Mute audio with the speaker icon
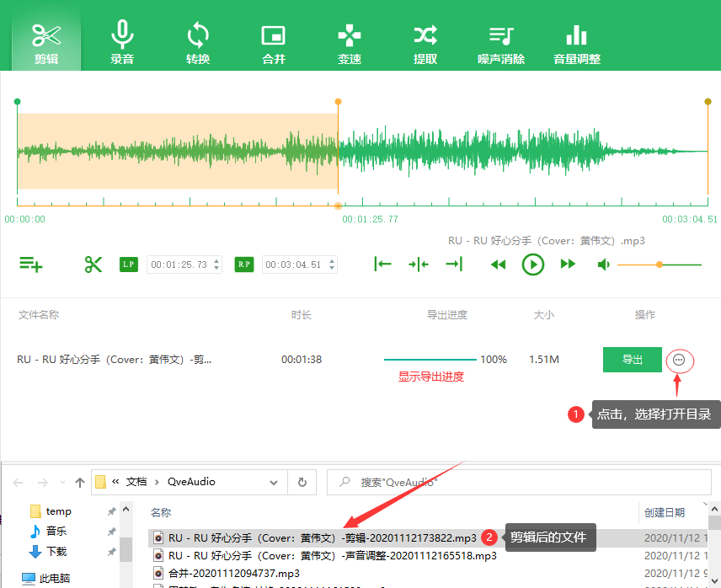The height and width of the screenshot is (588, 721). pyautogui.click(x=603, y=265)
